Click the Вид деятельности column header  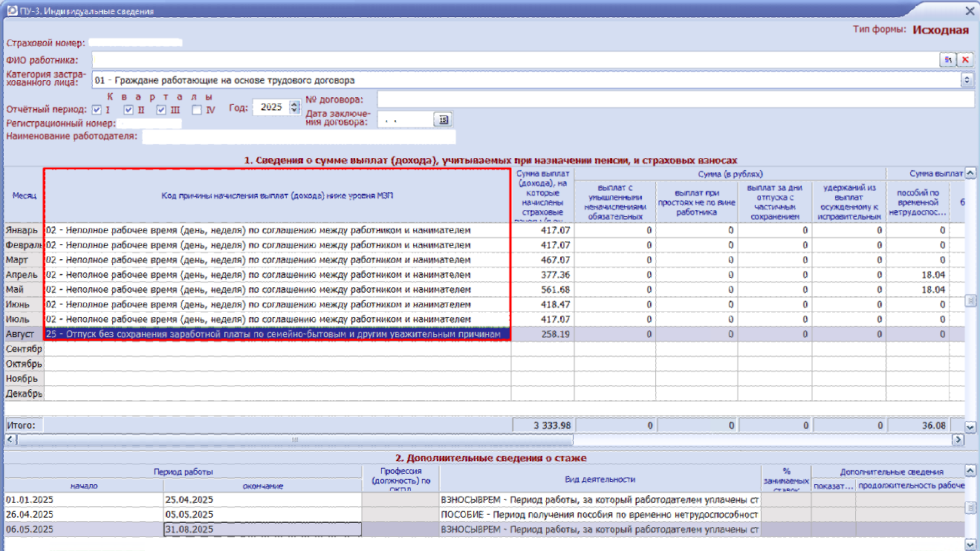(600, 480)
